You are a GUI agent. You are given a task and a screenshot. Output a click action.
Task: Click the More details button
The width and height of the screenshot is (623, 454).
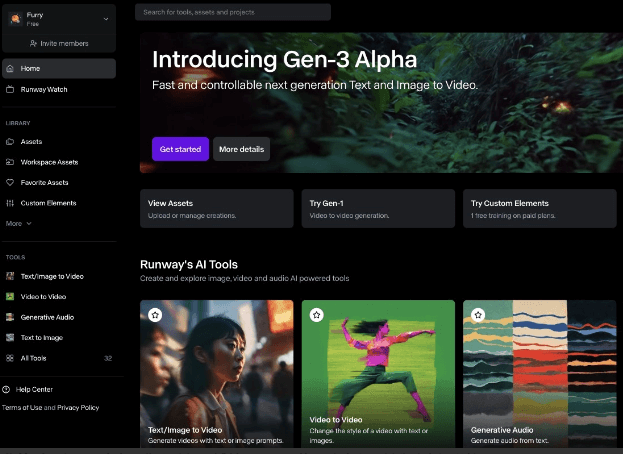241,149
